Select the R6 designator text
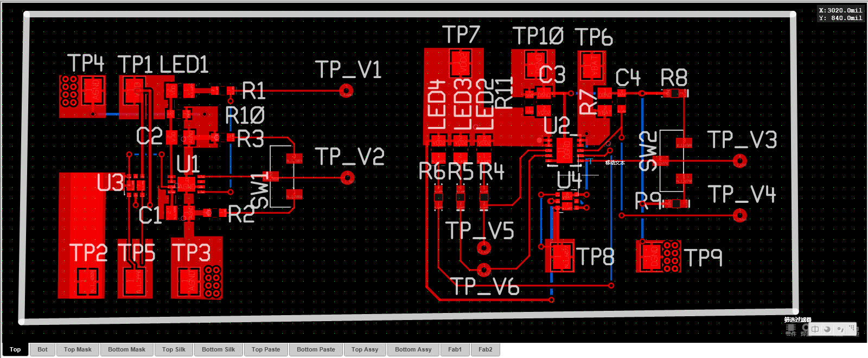868x358 pixels. (x=432, y=171)
